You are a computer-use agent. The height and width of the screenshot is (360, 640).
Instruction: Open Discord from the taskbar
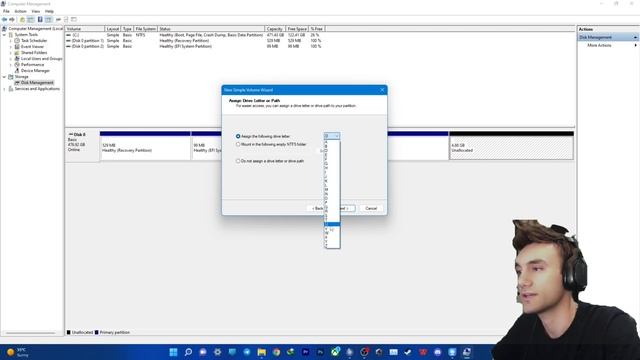click(438, 352)
